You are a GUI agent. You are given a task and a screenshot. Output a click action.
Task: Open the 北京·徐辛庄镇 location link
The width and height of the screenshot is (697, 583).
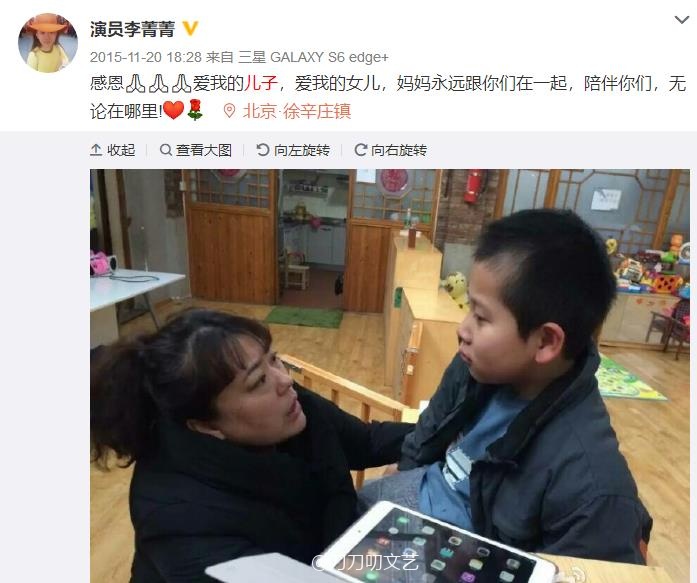(x=297, y=111)
